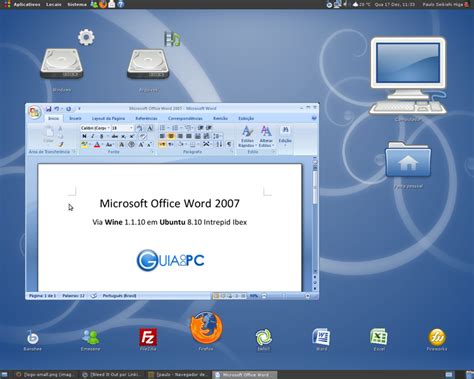Insert a bulleted list
Image resolution: width=474 pixels, height=379 pixels.
pyautogui.click(x=162, y=128)
